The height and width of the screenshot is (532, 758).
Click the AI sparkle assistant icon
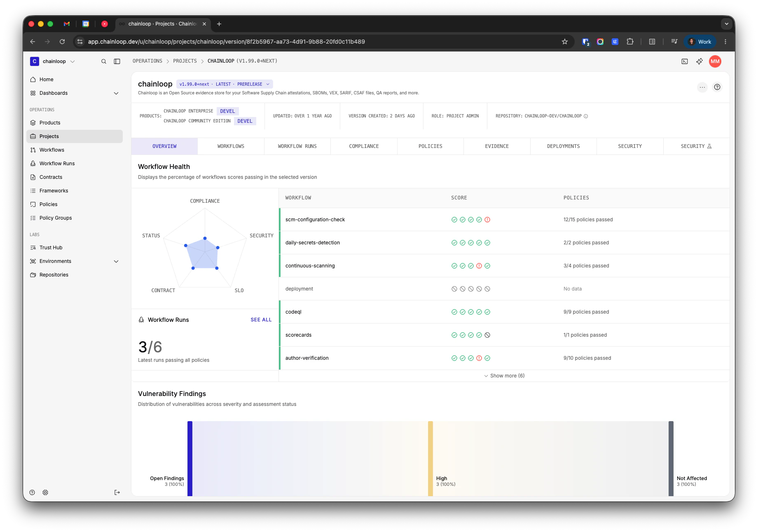[700, 61]
